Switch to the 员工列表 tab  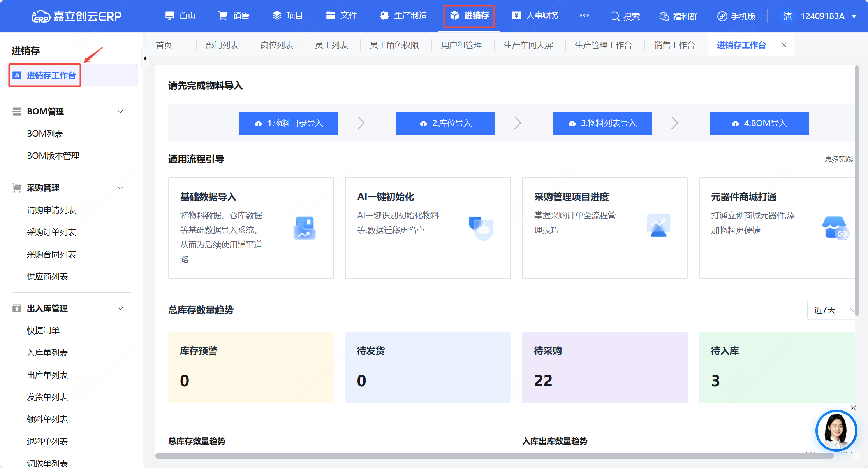point(331,45)
